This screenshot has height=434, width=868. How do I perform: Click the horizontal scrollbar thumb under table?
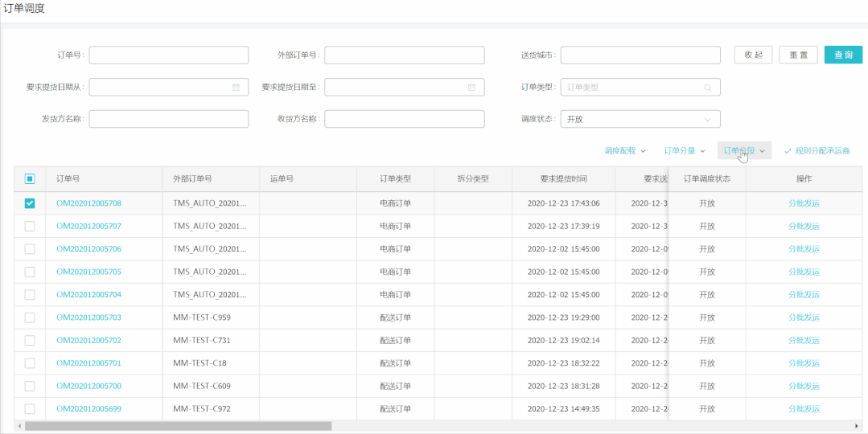coord(177,426)
